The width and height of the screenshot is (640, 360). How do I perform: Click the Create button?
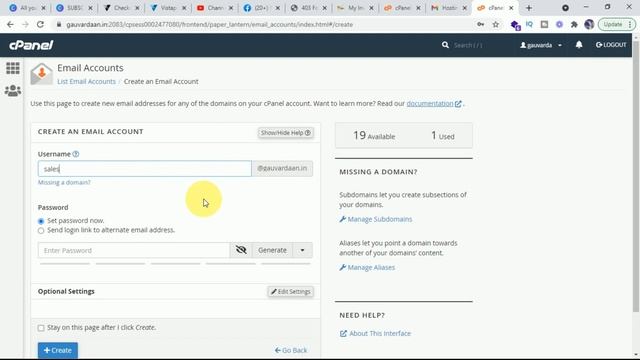58,350
